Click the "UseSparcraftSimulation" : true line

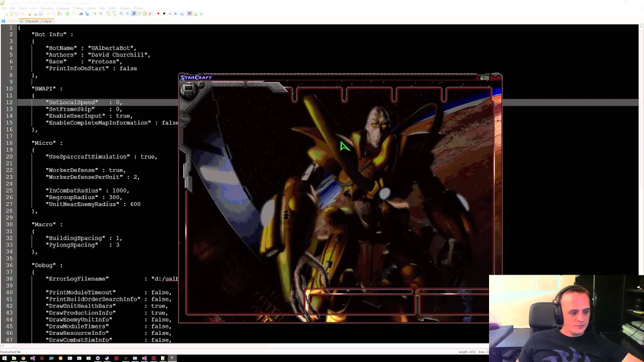click(102, 156)
